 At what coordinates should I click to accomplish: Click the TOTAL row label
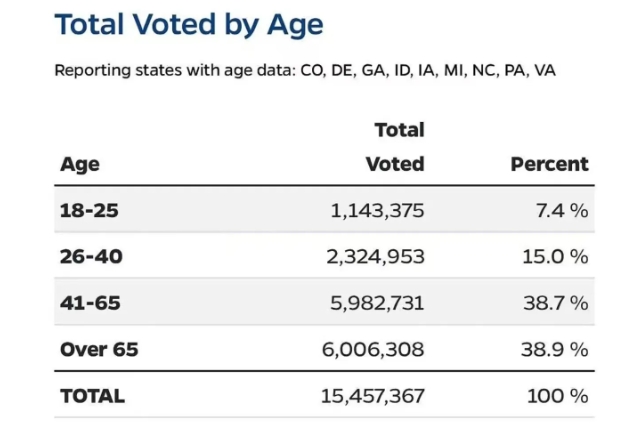(x=92, y=396)
